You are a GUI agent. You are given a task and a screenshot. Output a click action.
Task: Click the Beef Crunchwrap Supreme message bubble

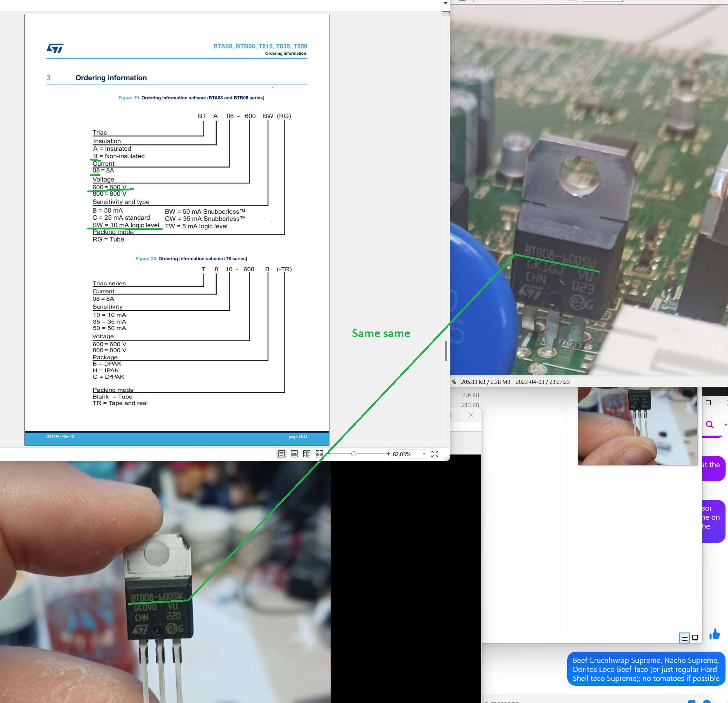646,669
